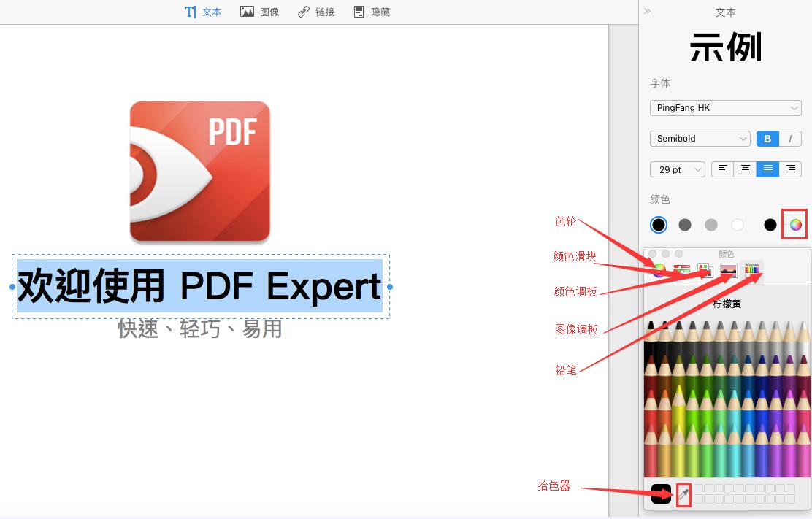Click the current black color well

(x=661, y=493)
